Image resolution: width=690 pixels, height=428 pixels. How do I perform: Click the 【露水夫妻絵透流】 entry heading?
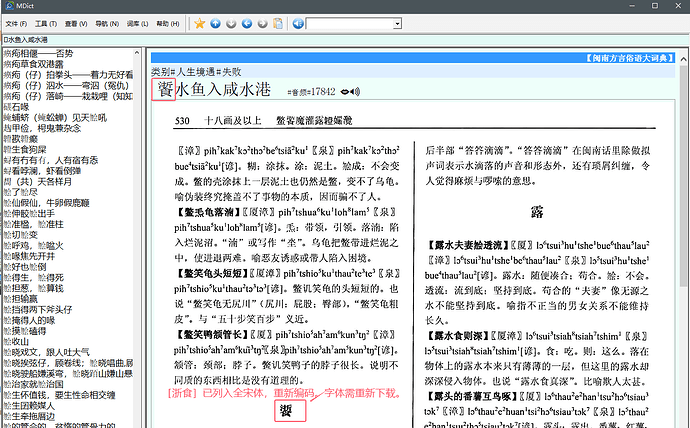point(467,245)
